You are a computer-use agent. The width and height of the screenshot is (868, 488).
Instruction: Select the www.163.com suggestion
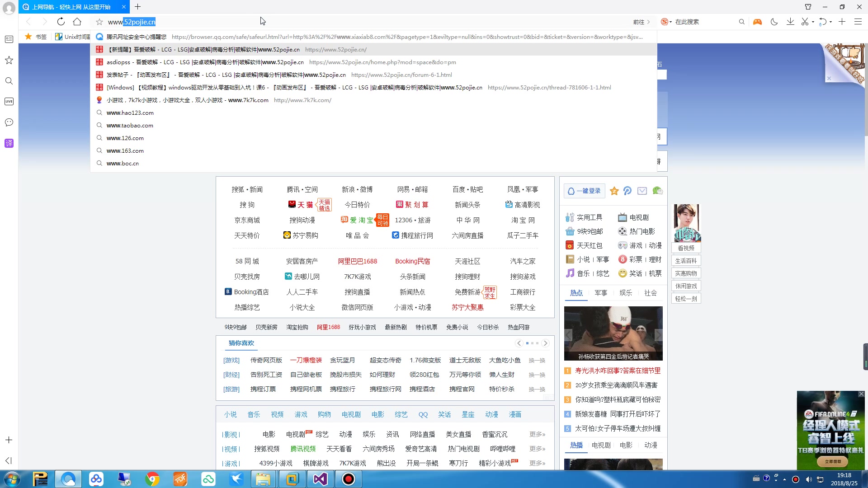point(373,150)
